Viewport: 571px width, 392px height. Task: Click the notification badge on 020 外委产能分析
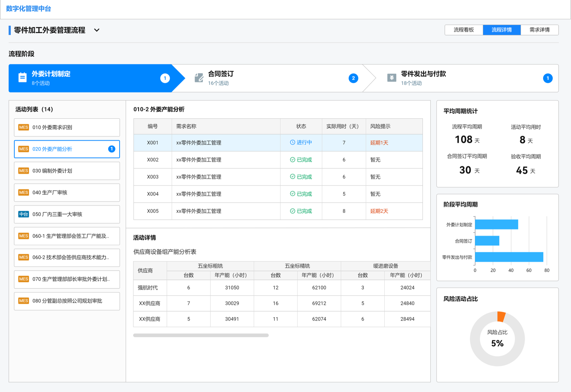pyautogui.click(x=112, y=149)
